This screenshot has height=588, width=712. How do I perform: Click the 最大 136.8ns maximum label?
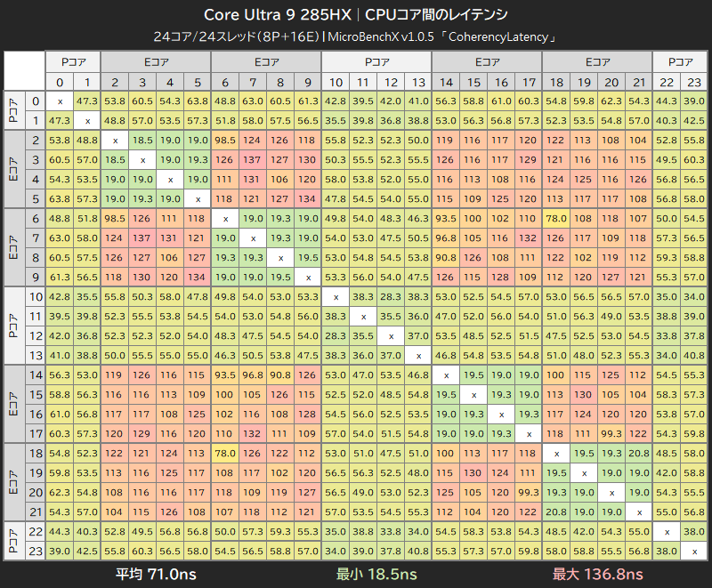pyautogui.click(x=597, y=575)
